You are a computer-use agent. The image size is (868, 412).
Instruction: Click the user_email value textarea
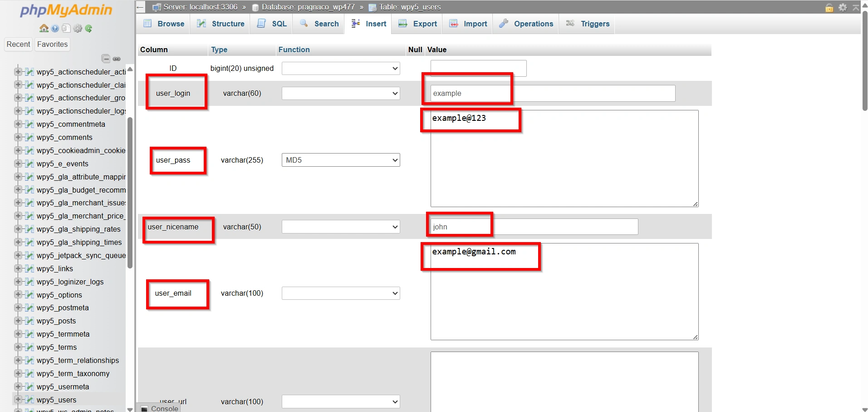564,292
